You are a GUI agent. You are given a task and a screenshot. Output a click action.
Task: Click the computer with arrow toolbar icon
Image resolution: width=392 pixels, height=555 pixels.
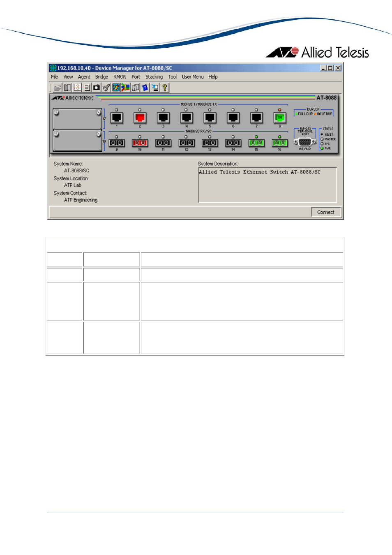155,88
